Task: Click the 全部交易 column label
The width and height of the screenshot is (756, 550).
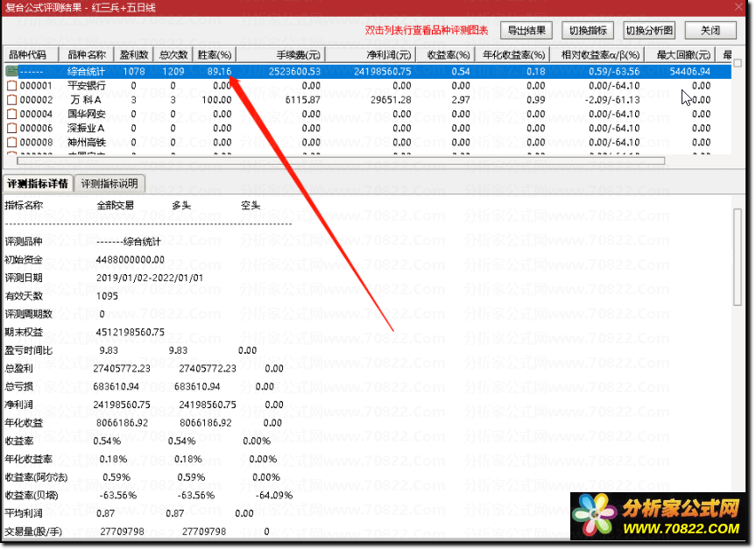Action: [116, 205]
